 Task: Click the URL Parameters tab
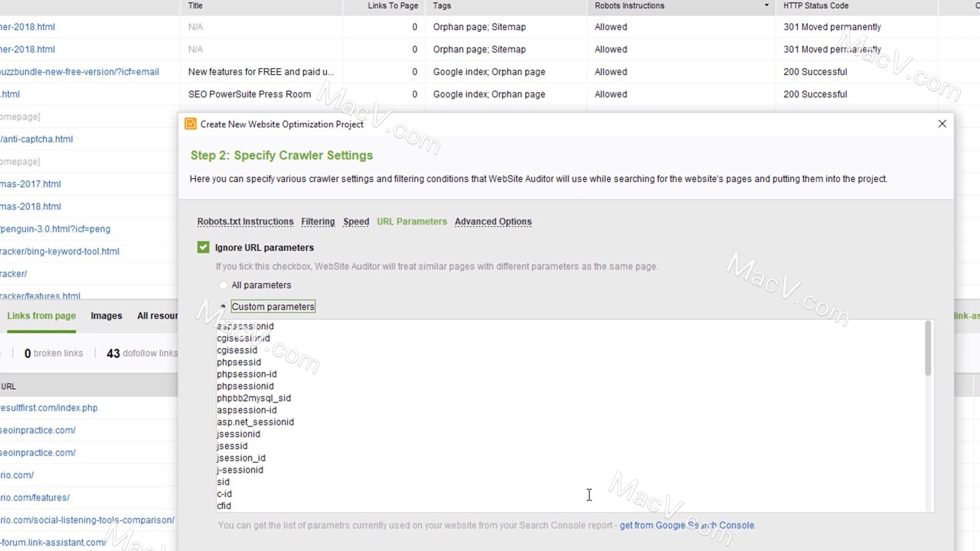[x=412, y=221]
